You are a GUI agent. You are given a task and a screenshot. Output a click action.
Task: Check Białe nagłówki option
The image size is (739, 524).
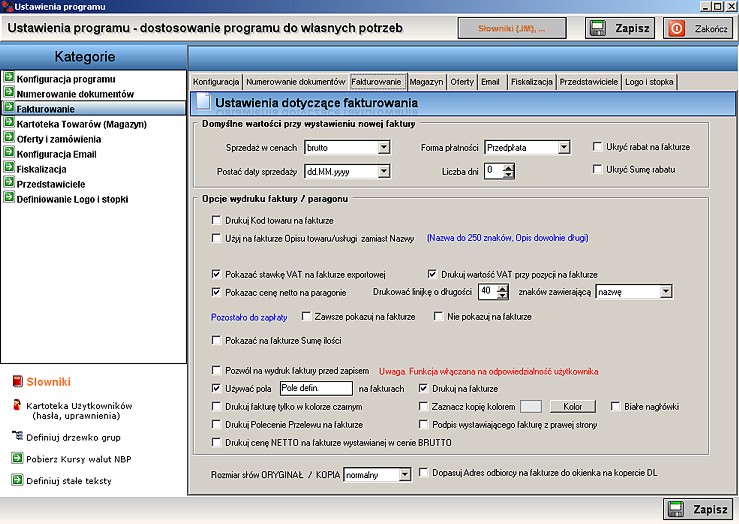click(x=616, y=406)
